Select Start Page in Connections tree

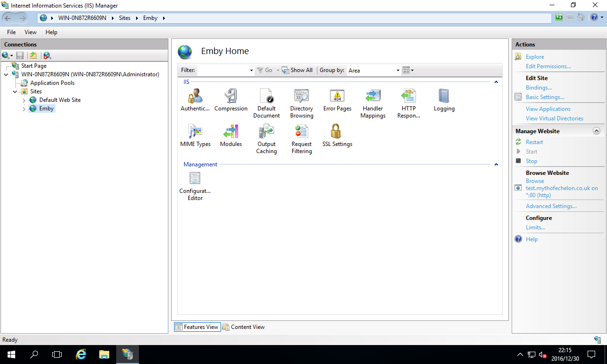tap(34, 66)
